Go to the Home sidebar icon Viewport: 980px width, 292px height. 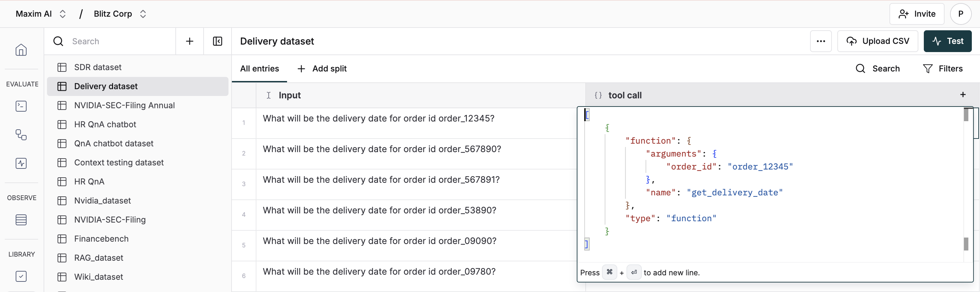[x=21, y=50]
